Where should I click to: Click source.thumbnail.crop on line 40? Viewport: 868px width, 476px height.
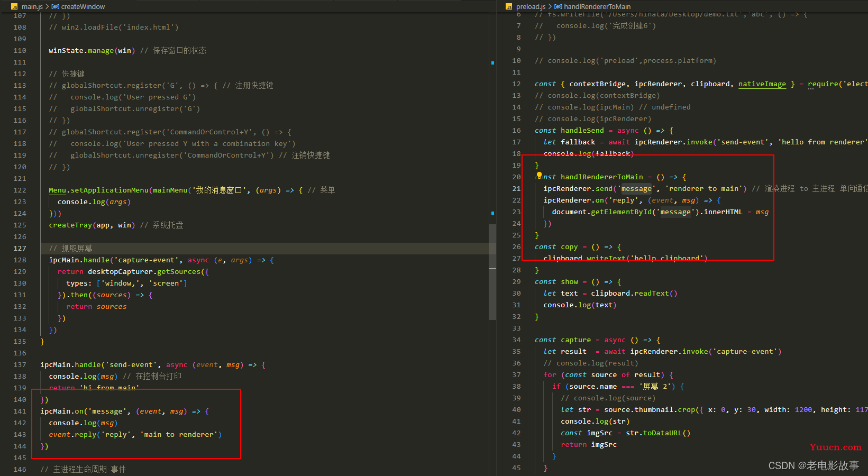[x=650, y=410]
